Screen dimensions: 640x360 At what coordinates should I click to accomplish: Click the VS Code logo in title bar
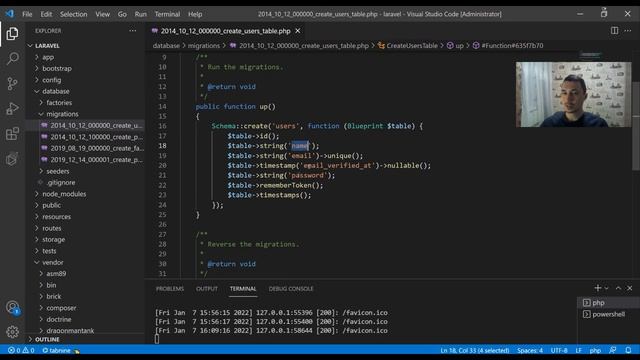(x=10, y=14)
